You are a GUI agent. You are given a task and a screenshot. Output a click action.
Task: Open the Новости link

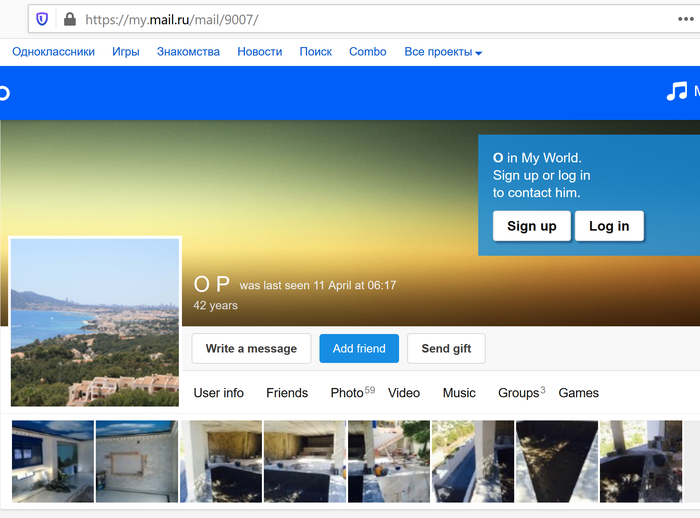260,52
